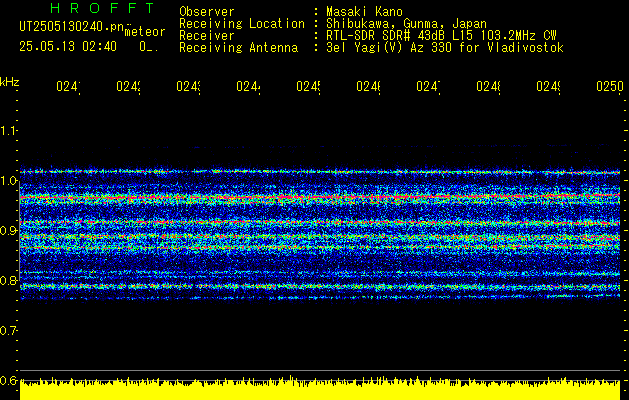Select the Receiving Antenna label
Viewport: 629px width, 400px height.
coord(239,48)
